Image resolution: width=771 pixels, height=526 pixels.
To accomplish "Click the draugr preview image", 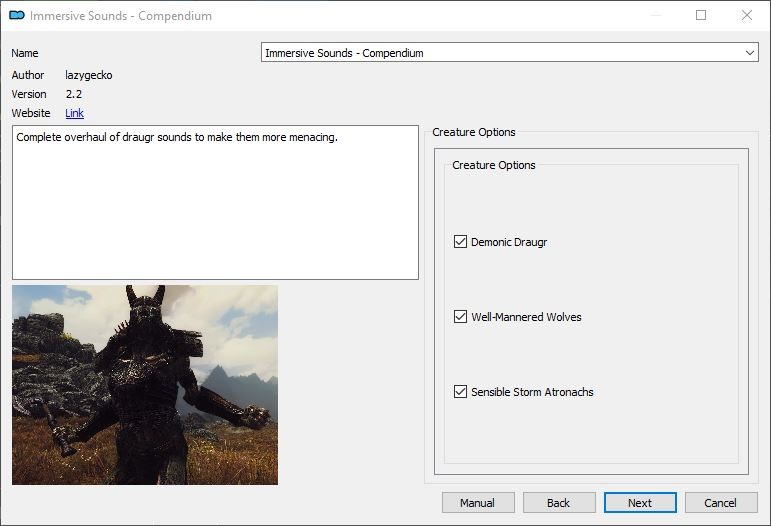I will 145,385.
